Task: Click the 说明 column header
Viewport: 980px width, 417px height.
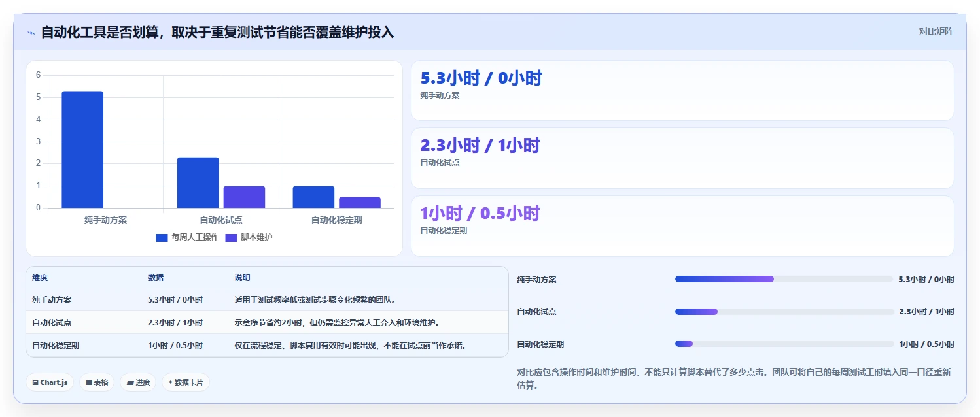Action: pyautogui.click(x=242, y=278)
